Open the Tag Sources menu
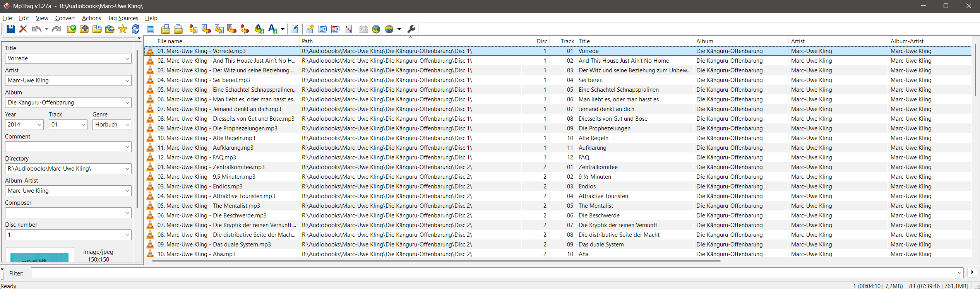Screen dimensions: 980x289 (x=123, y=18)
